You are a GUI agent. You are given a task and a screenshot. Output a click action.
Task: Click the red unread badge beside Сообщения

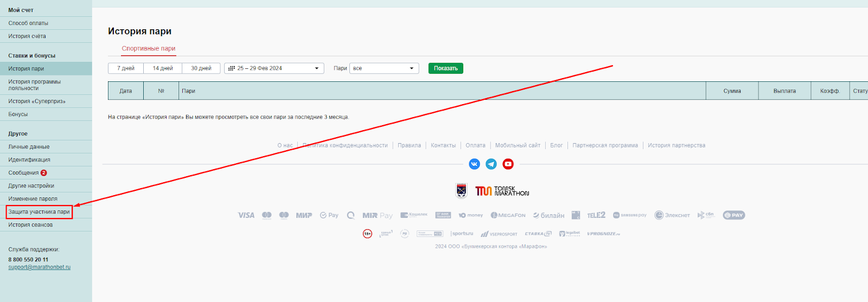tap(44, 173)
